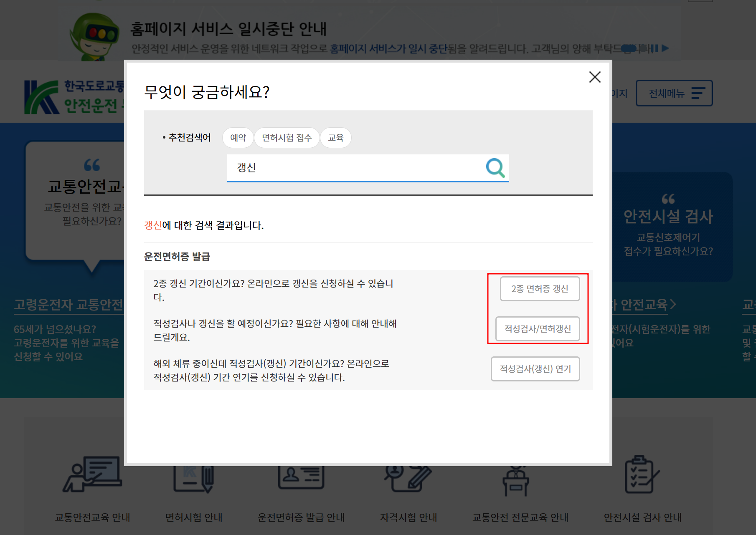The height and width of the screenshot is (535, 756).
Task: Pause the notice banner slideshow
Action: pos(655,48)
